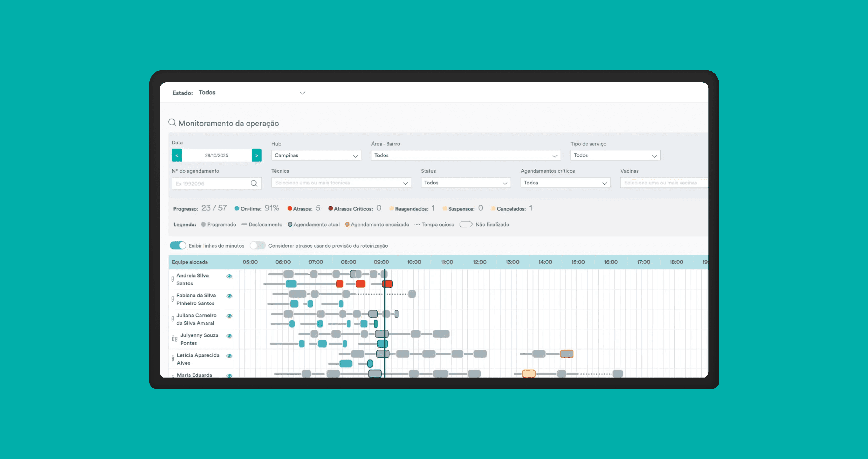The height and width of the screenshot is (459, 868).
Task: Click magnifier icon in appointment number field
Action: pyautogui.click(x=254, y=183)
